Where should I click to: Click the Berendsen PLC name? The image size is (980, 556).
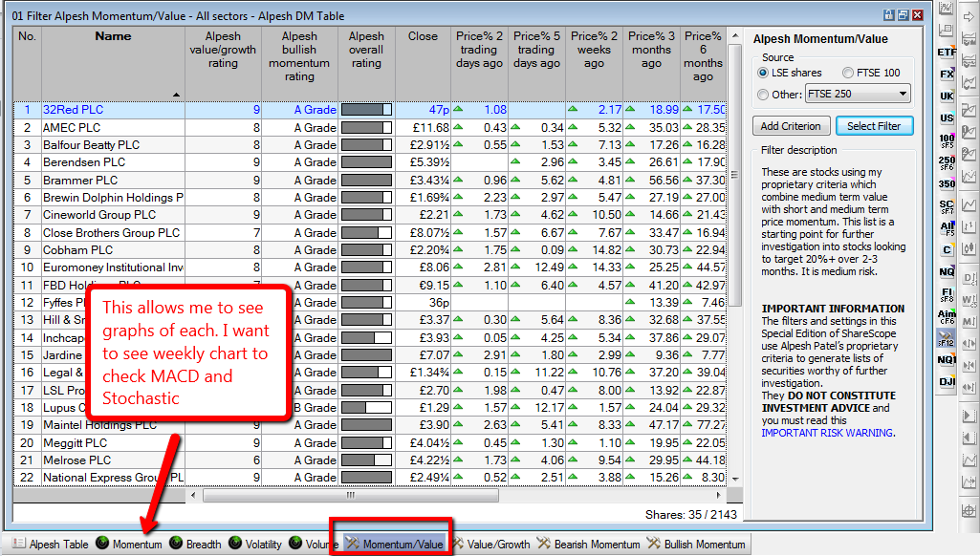(x=84, y=162)
